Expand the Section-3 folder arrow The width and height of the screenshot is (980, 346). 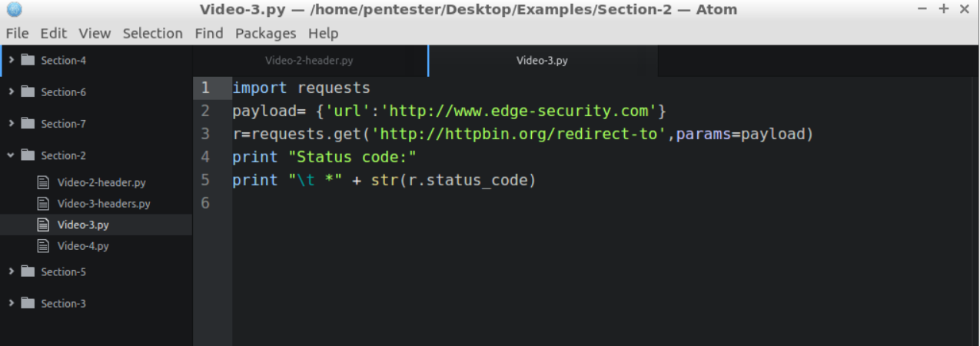[x=11, y=303]
